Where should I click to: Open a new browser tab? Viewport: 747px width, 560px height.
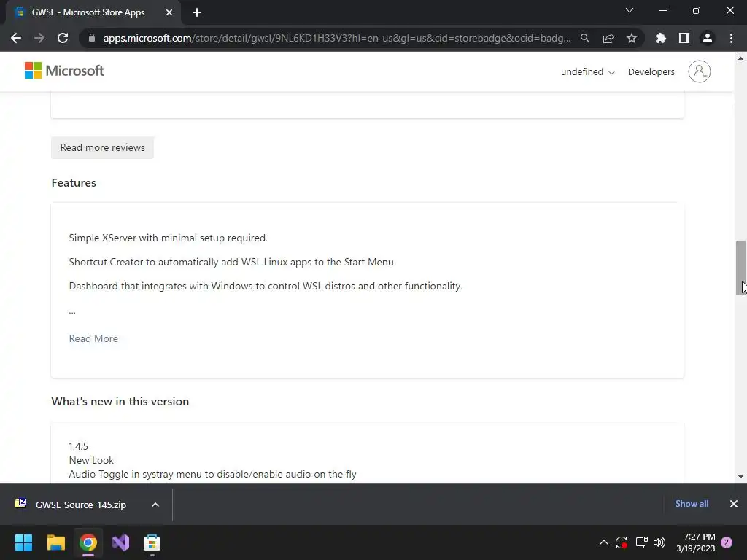[197, 12]
